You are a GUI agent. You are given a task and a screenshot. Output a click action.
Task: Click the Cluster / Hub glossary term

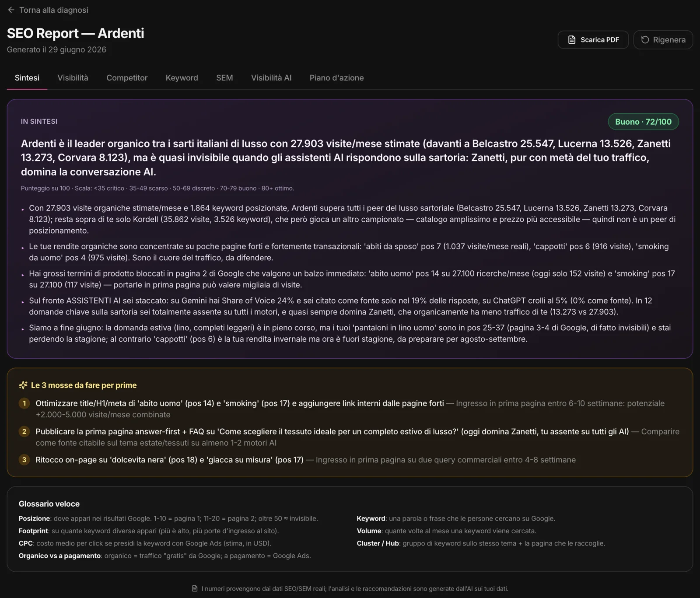(378, 543)
